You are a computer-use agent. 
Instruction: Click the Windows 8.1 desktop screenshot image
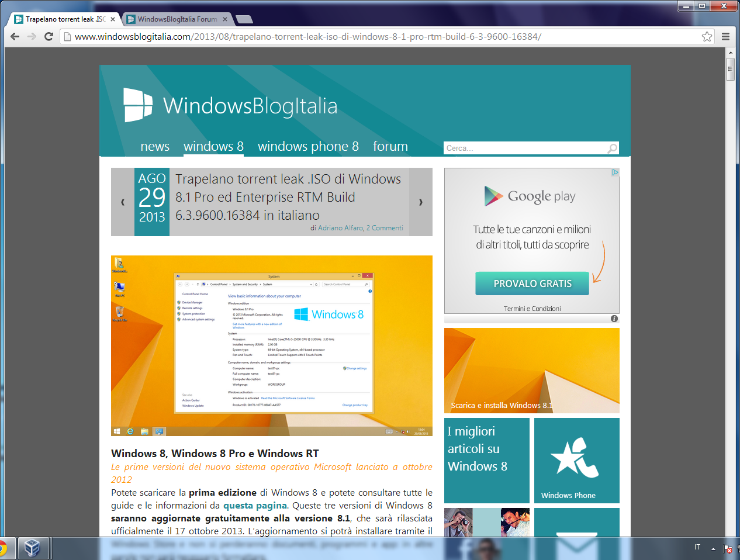pos(272,345)
